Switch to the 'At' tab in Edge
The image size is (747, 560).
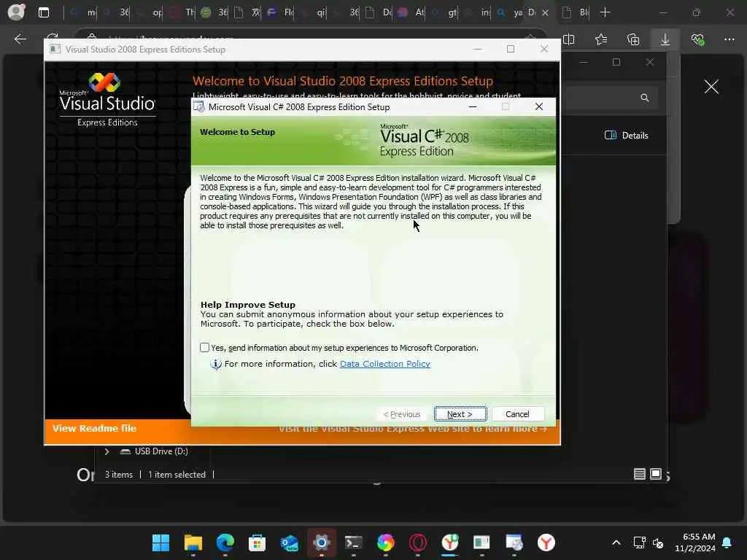tap(411, 12)
